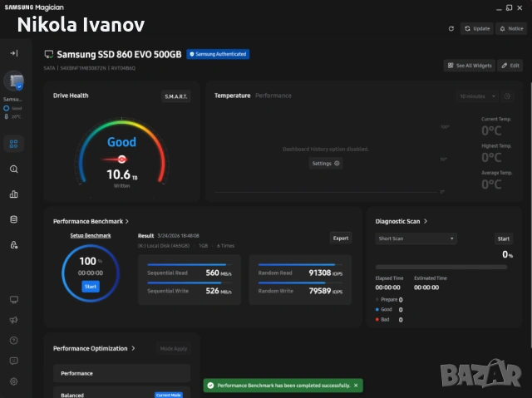Open the lock security icon in sidebar
The width and height of the screenshot is (532, 398).
click(x=13, y=245)
